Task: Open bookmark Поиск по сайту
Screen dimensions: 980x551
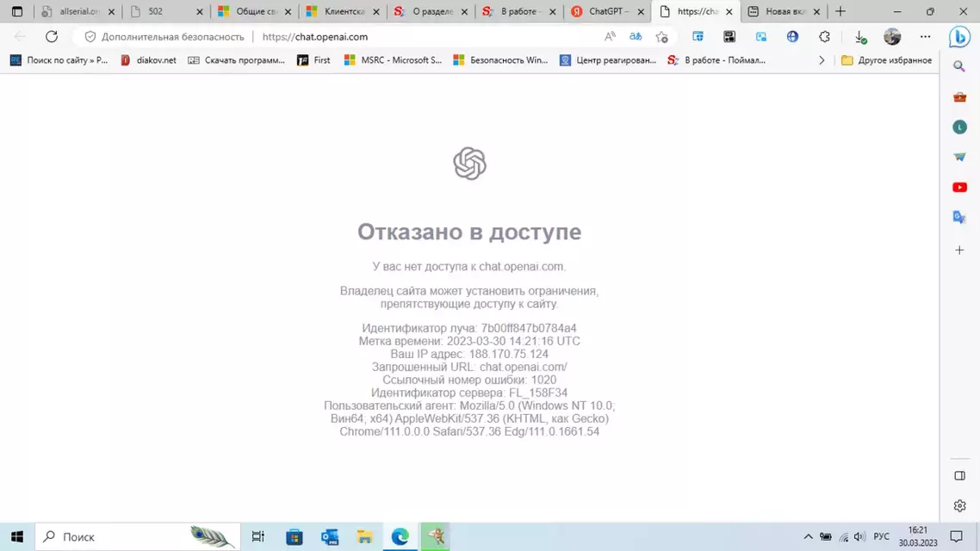Action: pos(59,60)
